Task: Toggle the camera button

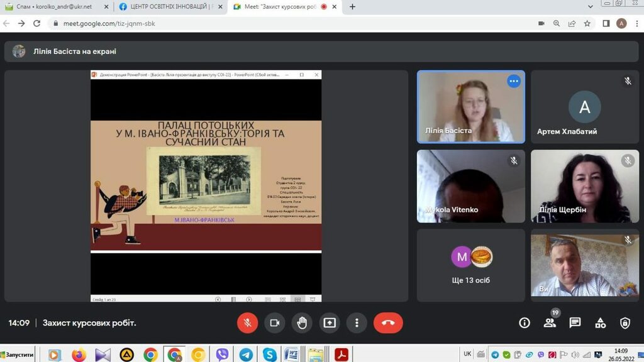Action: point(274,323)
